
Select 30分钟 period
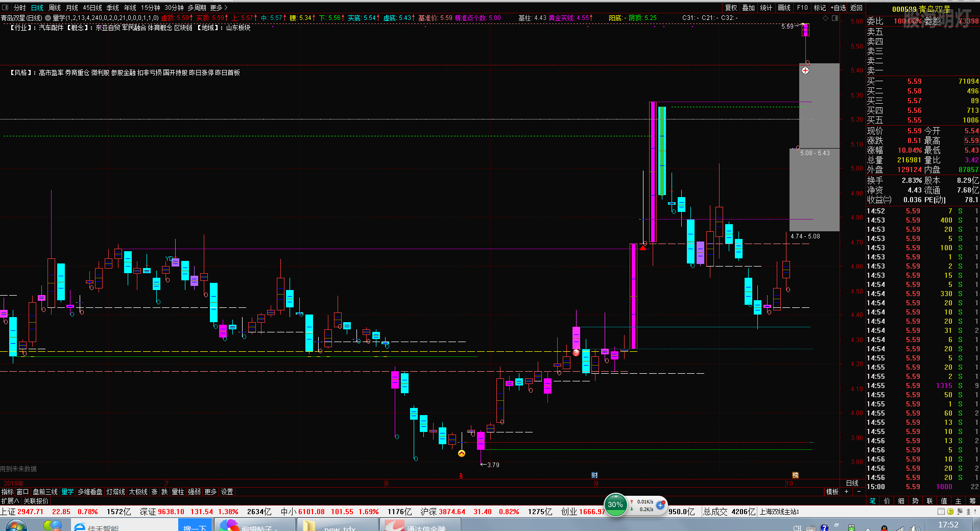click(x=174, y=8)
